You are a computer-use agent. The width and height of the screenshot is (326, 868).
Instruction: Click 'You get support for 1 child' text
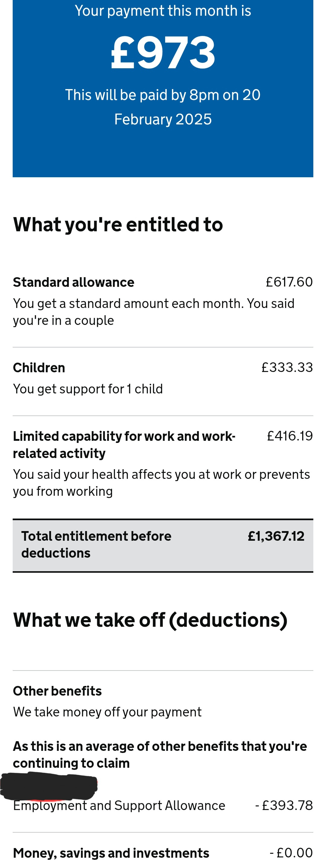(x=88, y=389)
